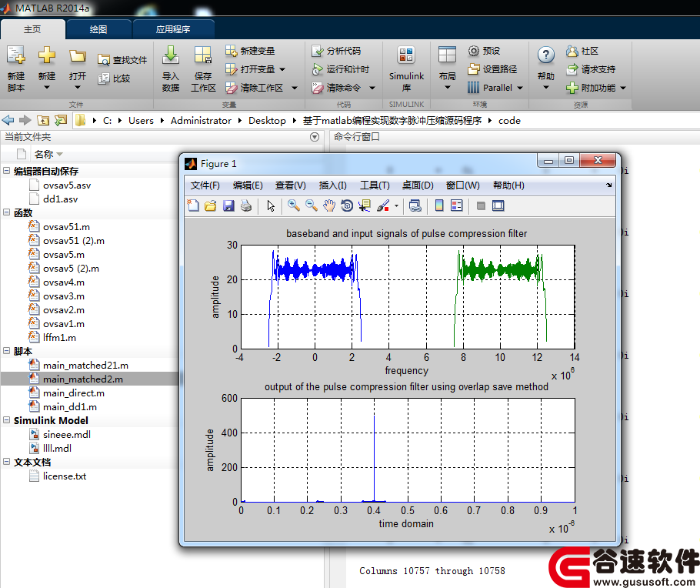Insert a colorbar via toolbar icon
This screenshot has height=588, width=700.
[439, 205]
